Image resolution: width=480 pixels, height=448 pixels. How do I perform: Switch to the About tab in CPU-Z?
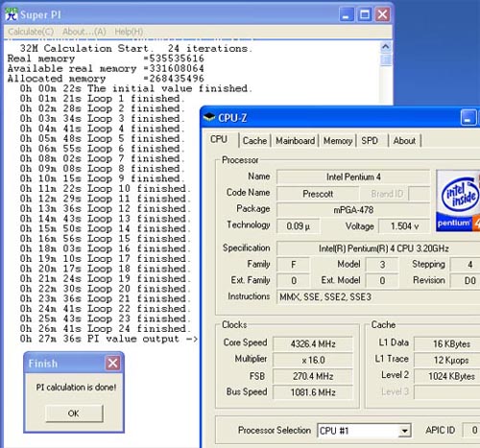(x=404, y=141)
